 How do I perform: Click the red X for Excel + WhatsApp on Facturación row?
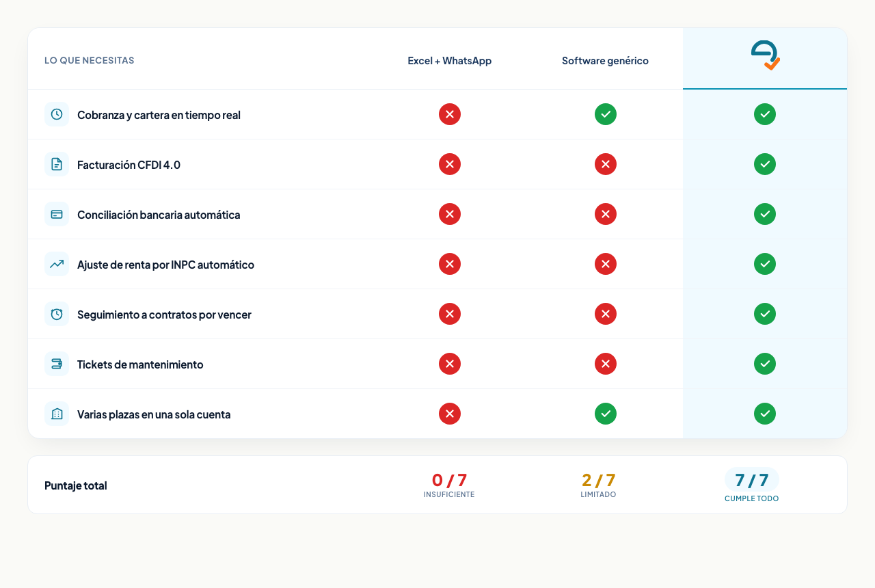(x=450, y=164)
